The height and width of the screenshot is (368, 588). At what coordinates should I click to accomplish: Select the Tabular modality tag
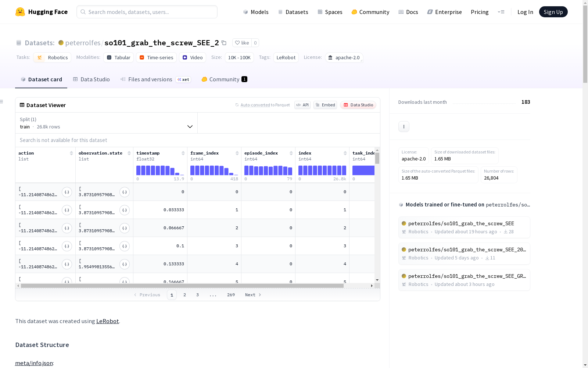[119, 57]
